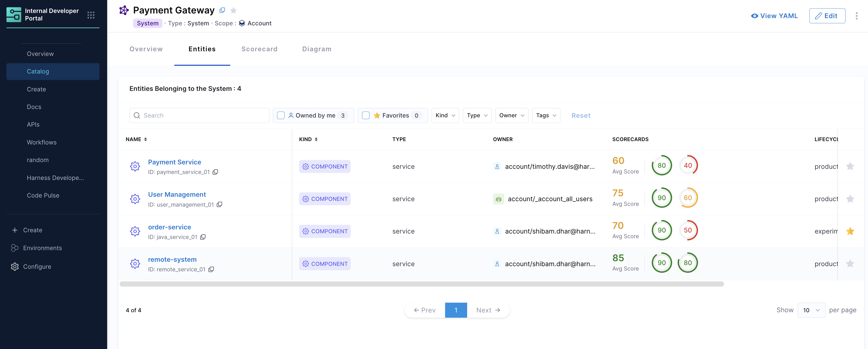The height and width of the screenshot is (349, 868).
Task: Open the per page count dropdown
Action: pos(811,310)
